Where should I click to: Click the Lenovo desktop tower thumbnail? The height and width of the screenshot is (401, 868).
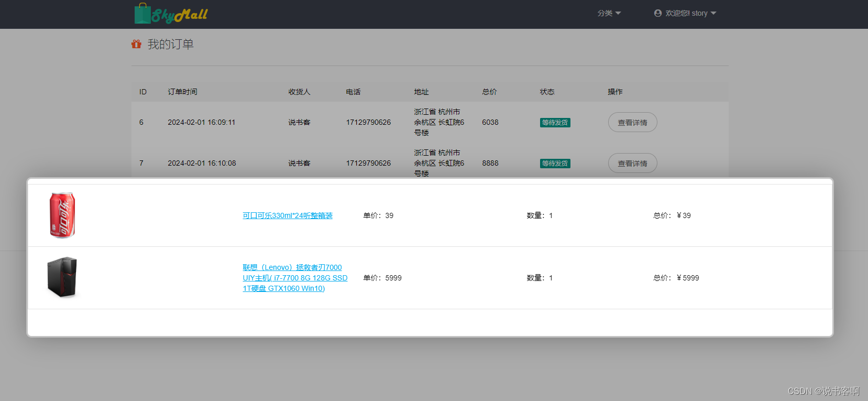tap(62, 277)
